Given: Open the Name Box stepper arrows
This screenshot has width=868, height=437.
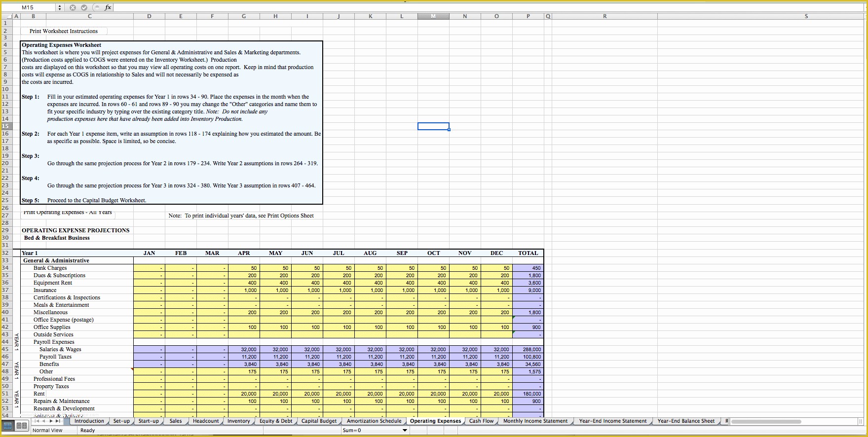Looking at the screenshot, I should 60,7.
